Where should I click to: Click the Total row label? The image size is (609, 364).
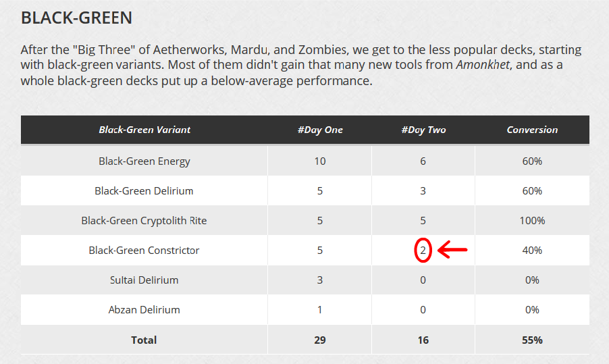click(x=144, y=340)
